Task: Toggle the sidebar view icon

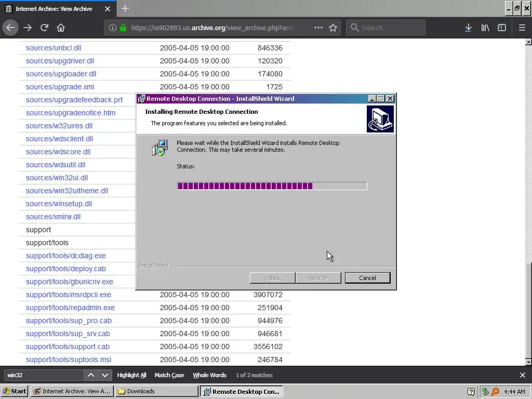Action: [502, 28]
